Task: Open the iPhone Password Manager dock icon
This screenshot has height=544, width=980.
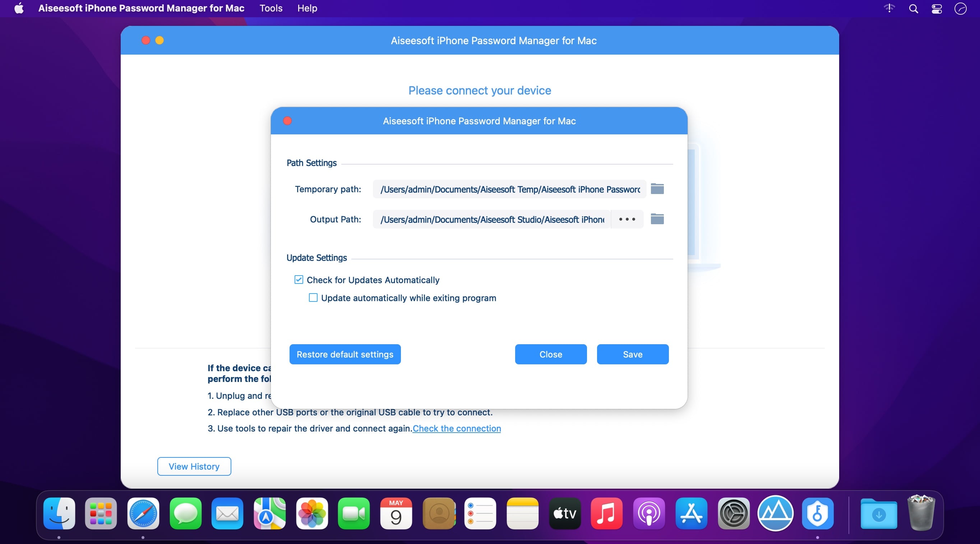Action: (817, 513)
